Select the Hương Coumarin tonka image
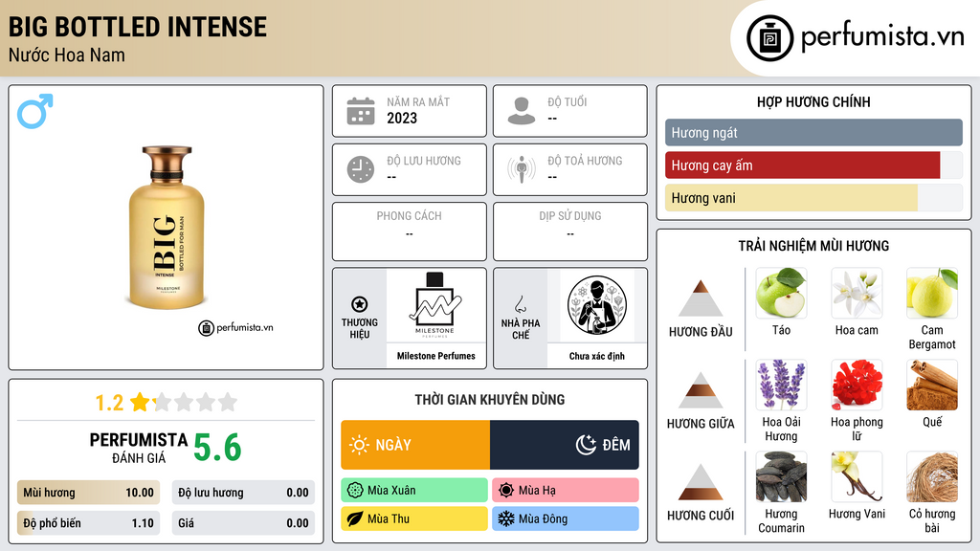 coord(781,476)
